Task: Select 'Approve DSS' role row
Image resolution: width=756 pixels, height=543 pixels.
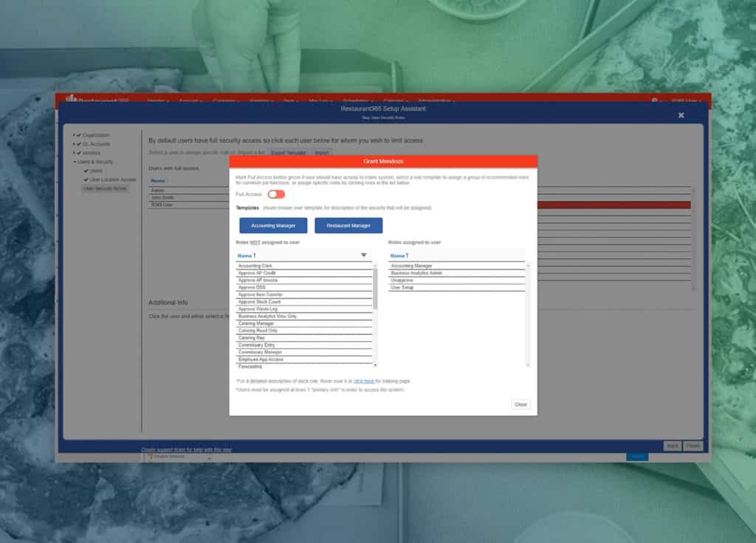Action: coord(303,287)
